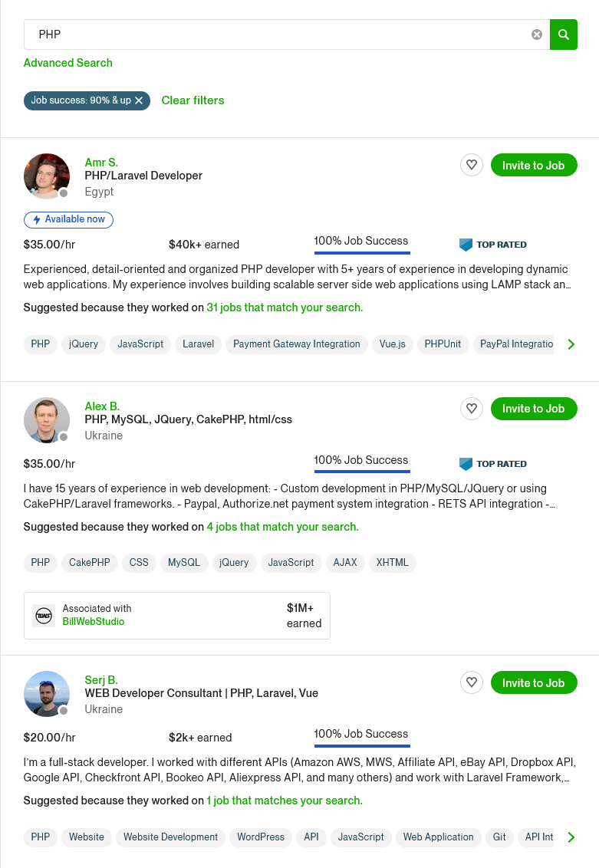The width and height of the screenshot is (599, 868).
Task: Click the Top Rated badge on Amr S.'s profile
Action: [x=493, y=245]
